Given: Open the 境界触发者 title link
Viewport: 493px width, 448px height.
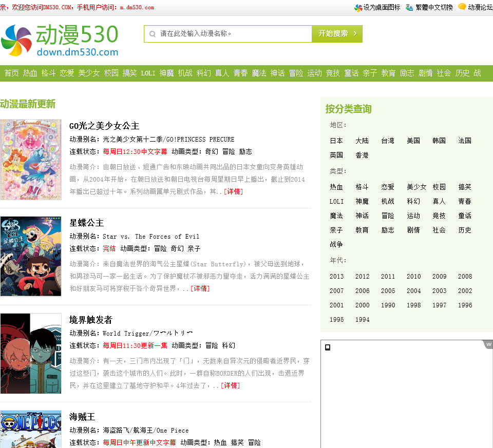Looking at the screenshot, I should coord(91,320).
